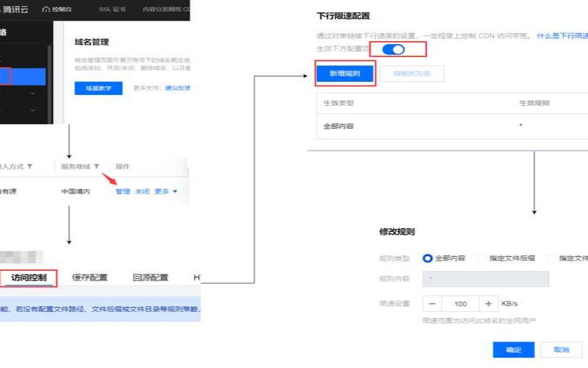This screenshot has height=368, width=588.
Task: Switch to the 访问控制 tab
Action: (x=29, y=277)
